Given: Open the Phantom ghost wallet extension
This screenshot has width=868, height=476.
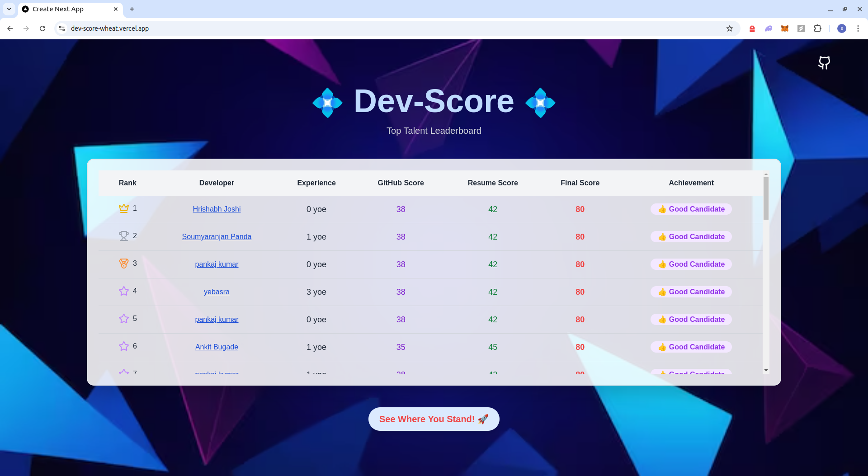Looking at the screenshot, I should coord(769,28).
